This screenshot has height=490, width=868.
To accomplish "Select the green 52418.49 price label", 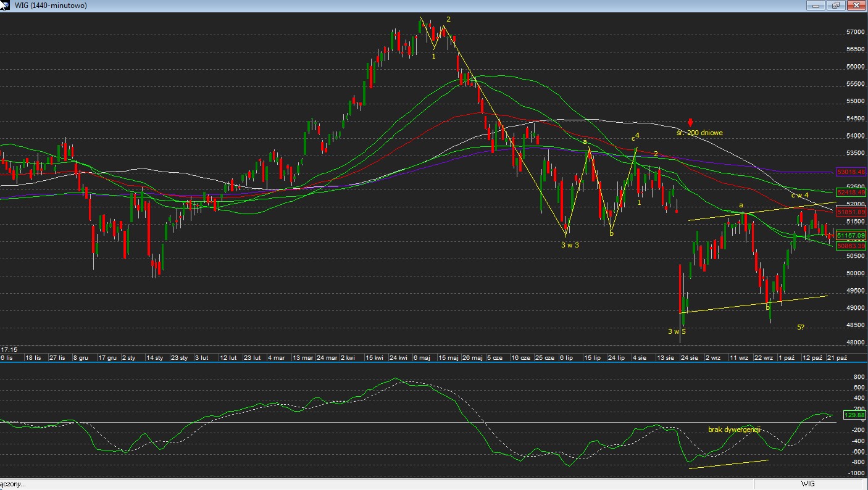I will click(851, 193).
